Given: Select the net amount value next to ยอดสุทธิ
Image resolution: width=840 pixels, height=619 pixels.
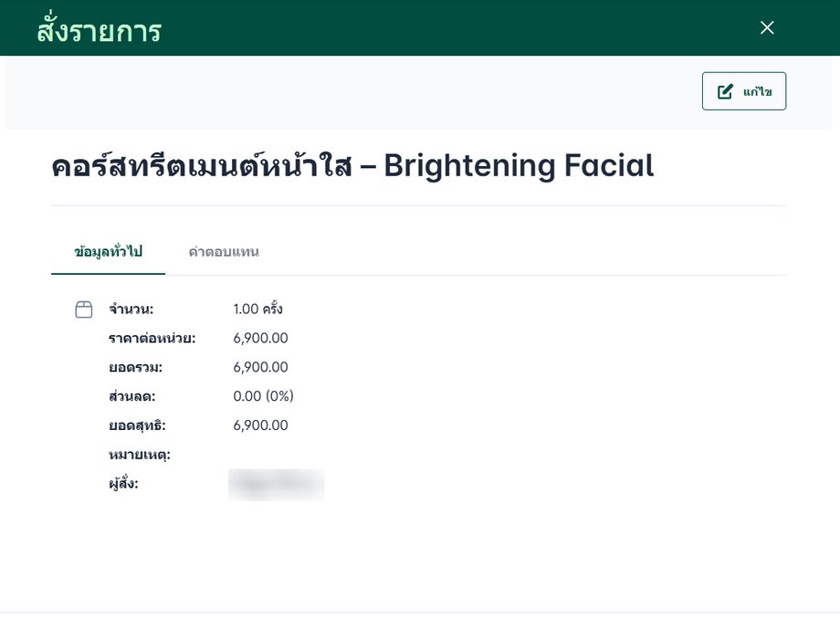Looking at the screenshot, I should pos(260,425).
